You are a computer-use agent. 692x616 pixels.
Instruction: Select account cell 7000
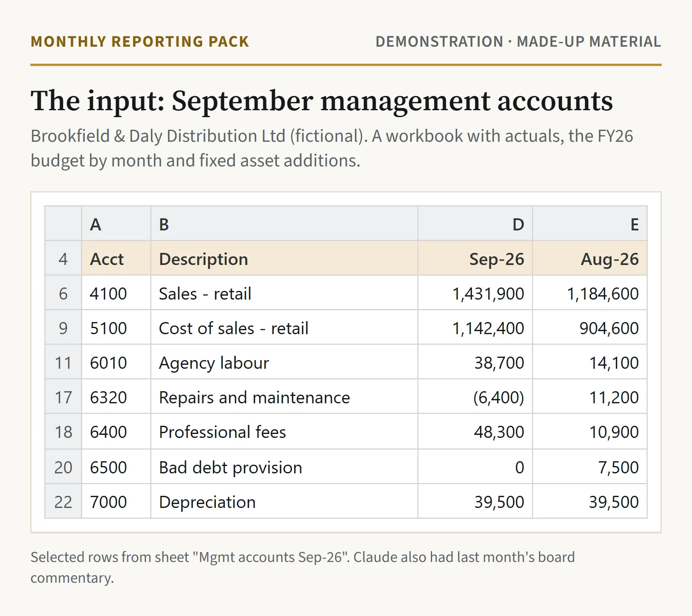coord(116,501)
